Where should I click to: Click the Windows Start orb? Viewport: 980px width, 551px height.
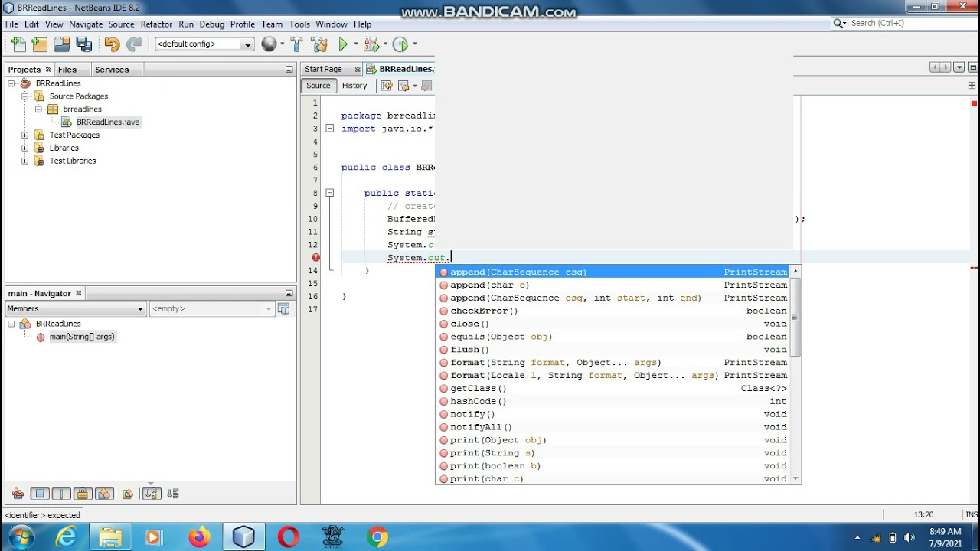tap(21, 537)
